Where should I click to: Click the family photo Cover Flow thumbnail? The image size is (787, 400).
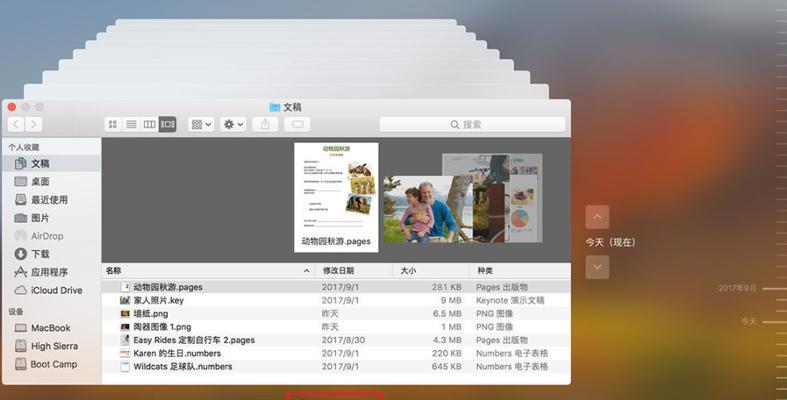pyautogui.click(x=428, y=209)
